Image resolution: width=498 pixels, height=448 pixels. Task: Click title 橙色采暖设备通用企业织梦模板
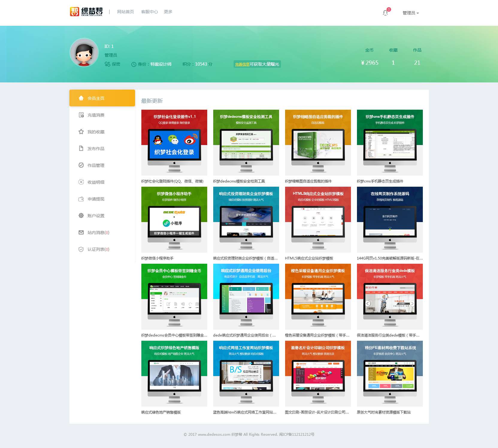click(x=317, y=335)
